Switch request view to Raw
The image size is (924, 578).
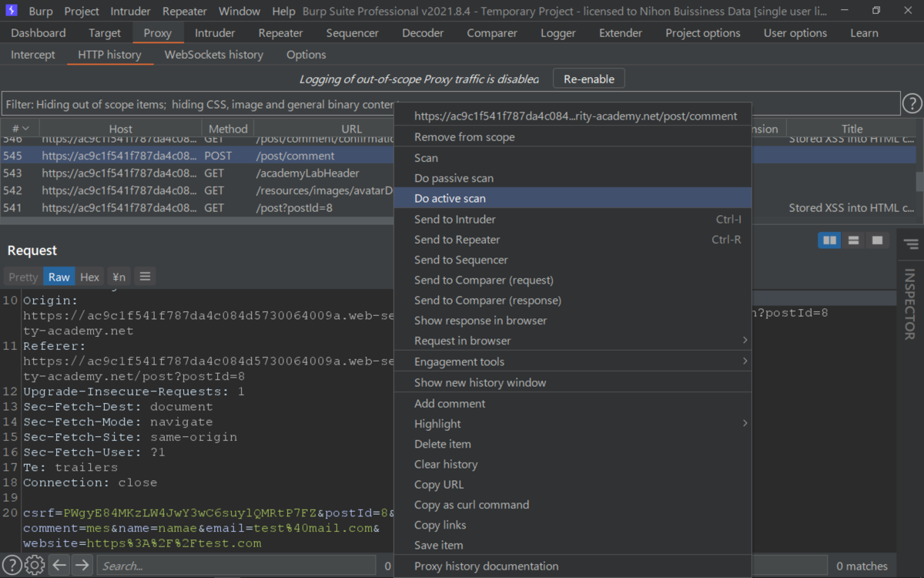coord(59,277)
